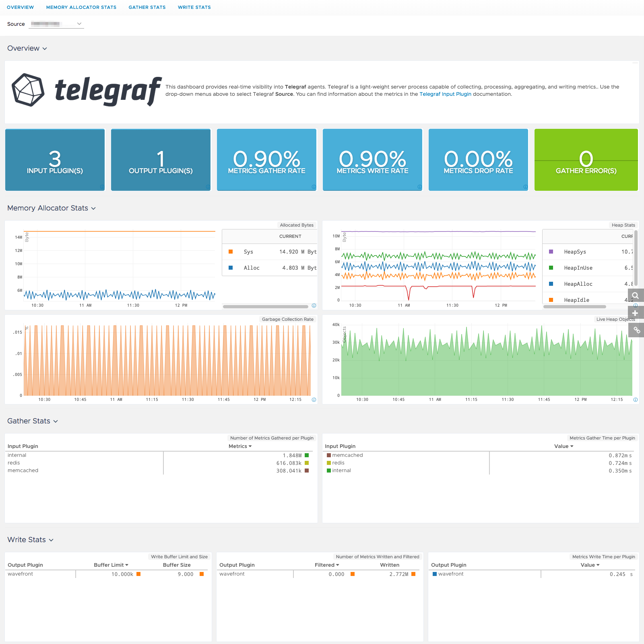Click orange swatch beside 2.772M written value

point(413,574)
